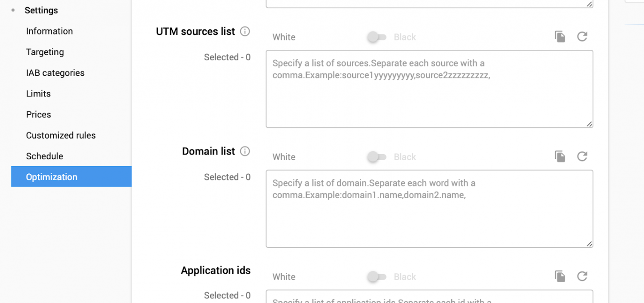Image resolution: width=644 pixels, height=303 pixels.
Task: Open the Prices settings page
Action: [x=39, y=114]
